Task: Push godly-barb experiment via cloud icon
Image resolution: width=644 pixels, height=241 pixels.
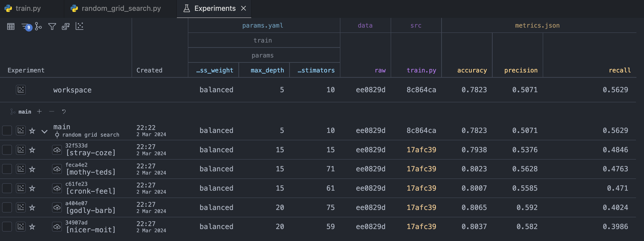Action: click(57, 207)
